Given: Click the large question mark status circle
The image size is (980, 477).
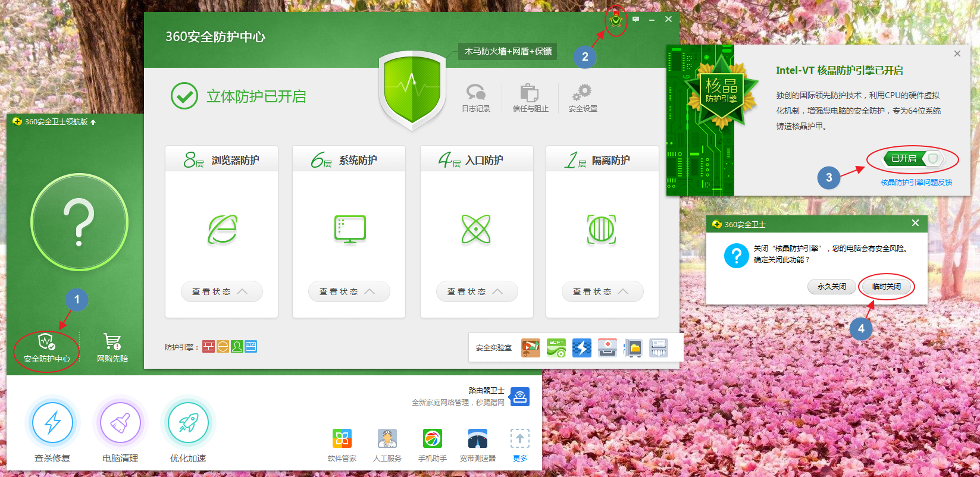Looking at the screenshot, I should pyautogui.click(x=79, y=222).
